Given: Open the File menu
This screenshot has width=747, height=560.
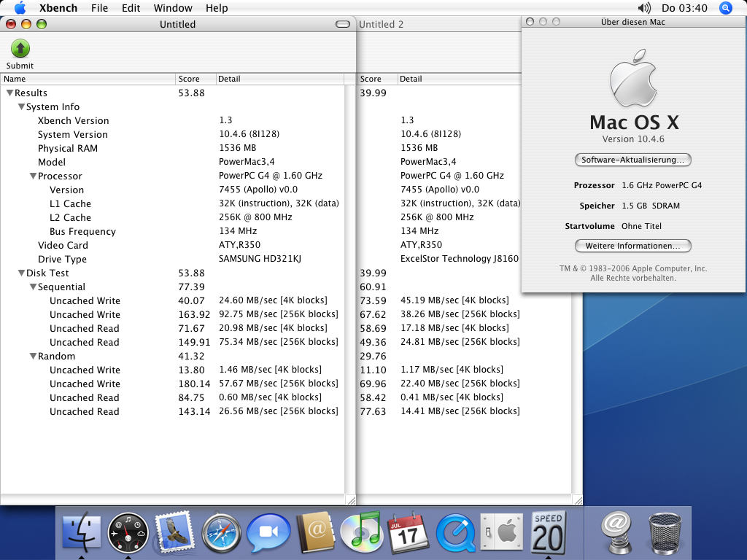Looking at the screenshot, I should pos(100,8).
